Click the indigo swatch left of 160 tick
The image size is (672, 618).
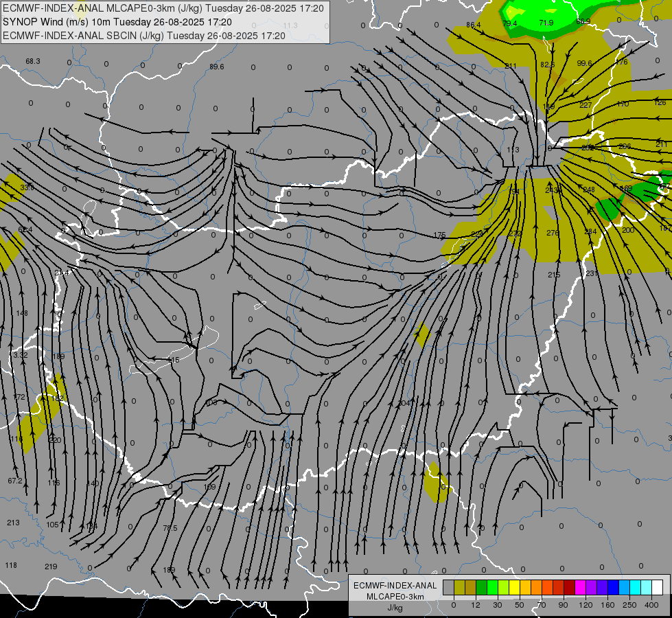click(x=603, y=587)
